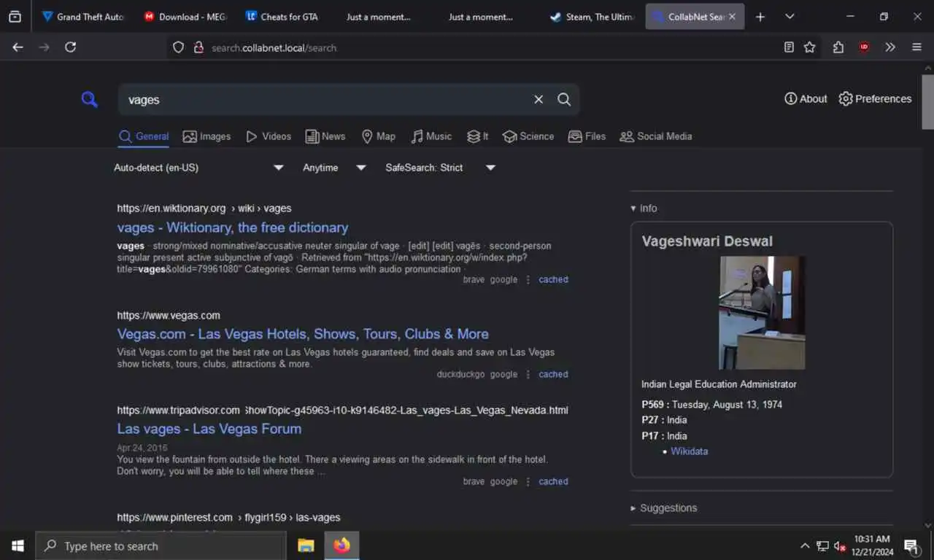Select the General search category
The height and width of the screenshot is (560, 934).
coord(144,136)
